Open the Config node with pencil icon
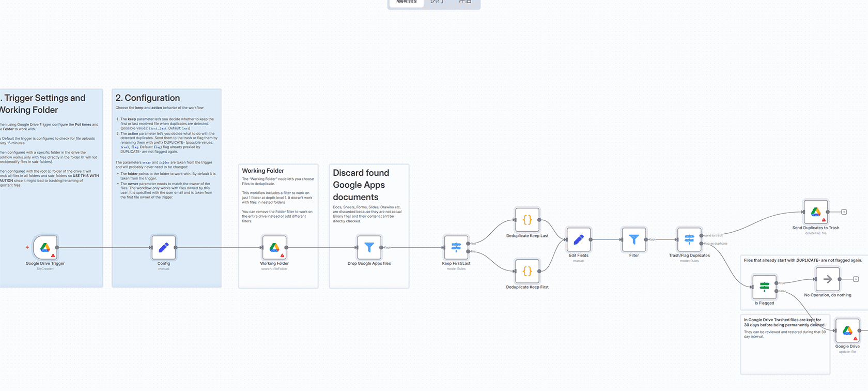868x391 pixels. (x=163, y=248)
